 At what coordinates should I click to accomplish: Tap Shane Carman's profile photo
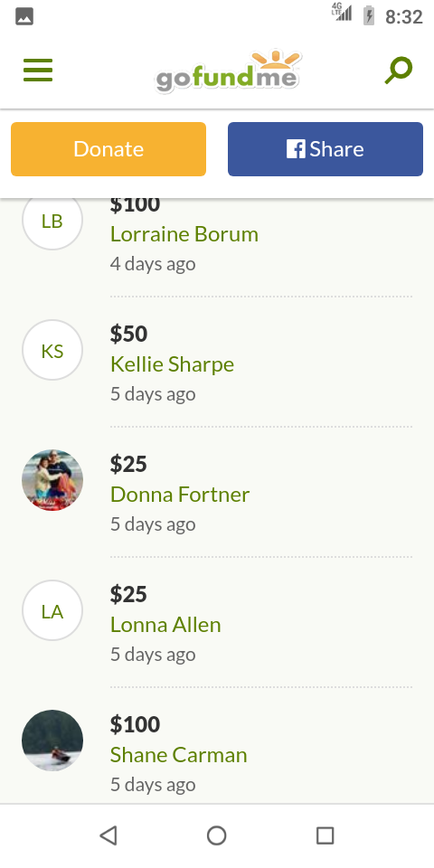(52, 741)
